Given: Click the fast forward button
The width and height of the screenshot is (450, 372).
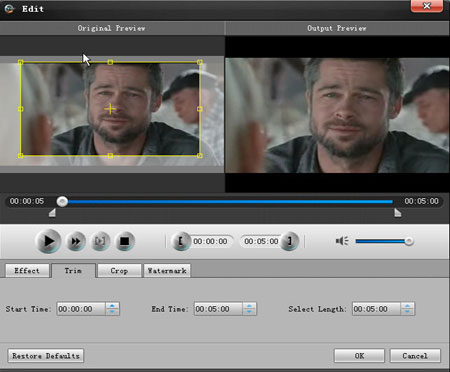Looking at the screenshot, I should [75, 241].
